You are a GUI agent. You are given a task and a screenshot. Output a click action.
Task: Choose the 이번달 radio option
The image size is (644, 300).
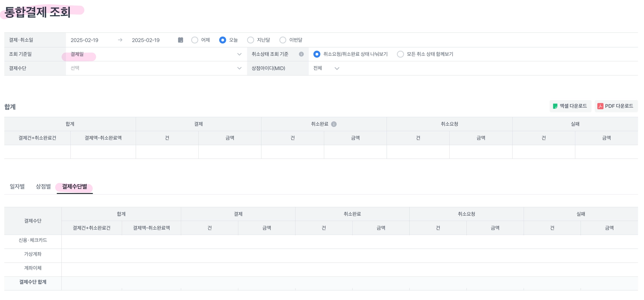pos(283,40)
